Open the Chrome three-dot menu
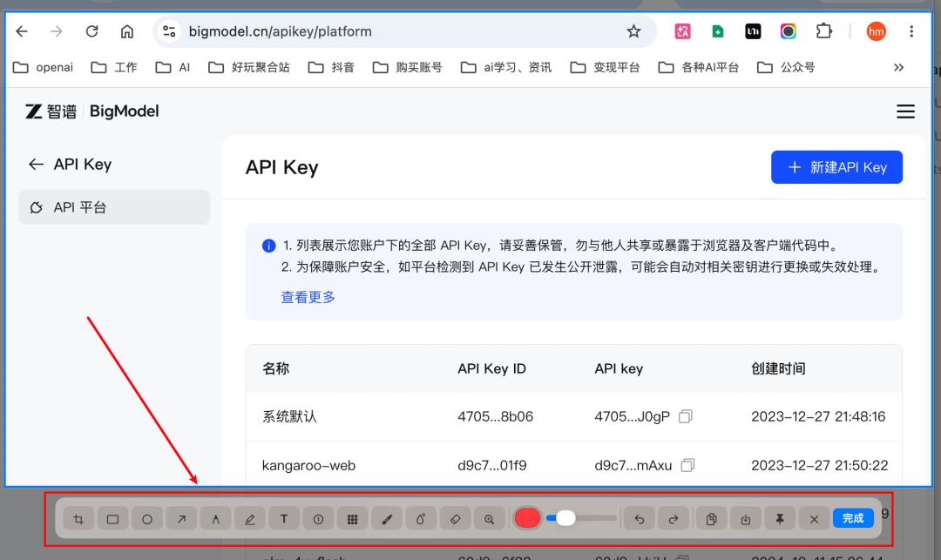 911,31
